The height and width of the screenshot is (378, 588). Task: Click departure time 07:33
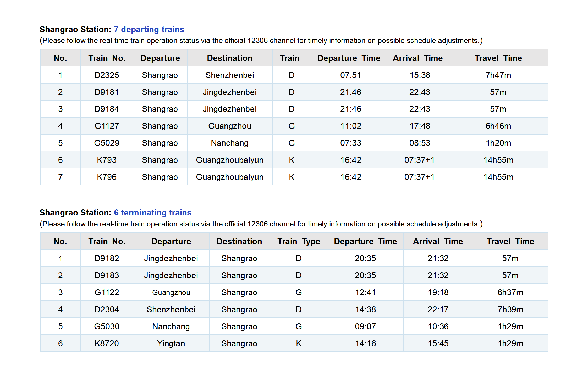point(351,143)
